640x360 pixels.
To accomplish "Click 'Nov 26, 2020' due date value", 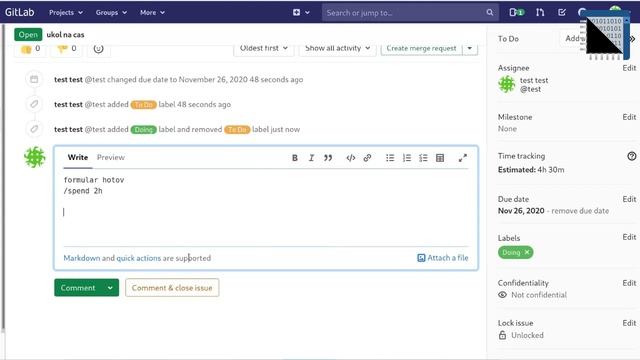I will (521, 211).
